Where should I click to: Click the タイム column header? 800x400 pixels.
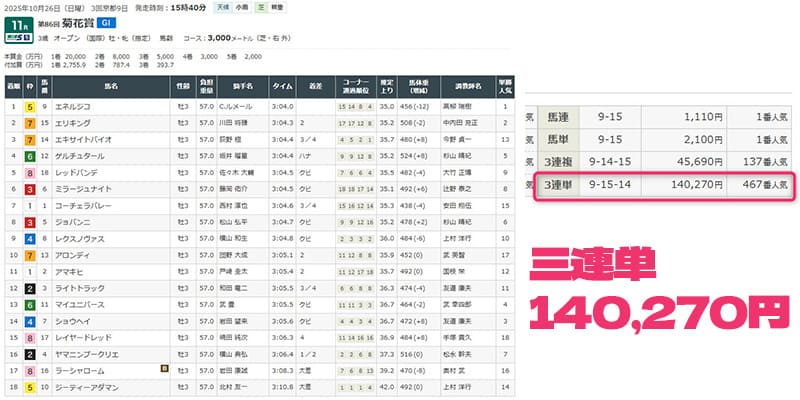click(282, 87)
